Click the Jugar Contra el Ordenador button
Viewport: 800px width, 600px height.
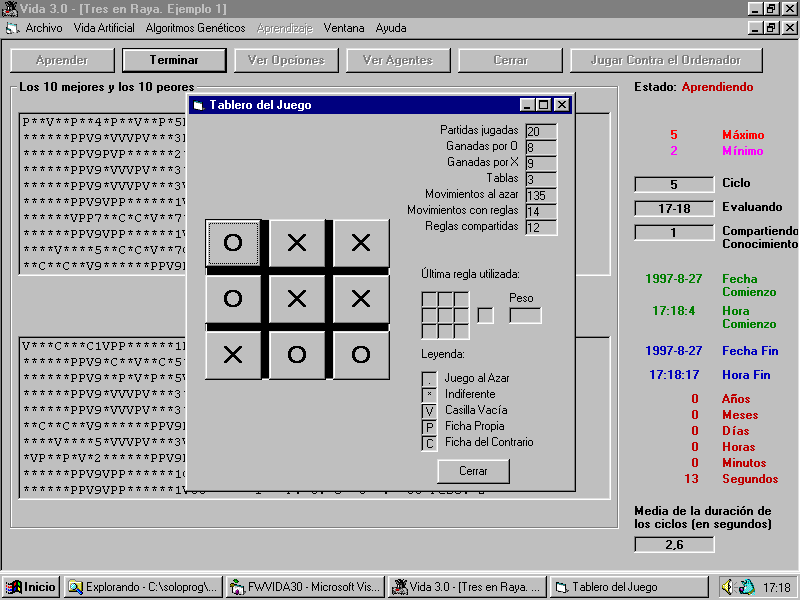(x=666, y=60)
